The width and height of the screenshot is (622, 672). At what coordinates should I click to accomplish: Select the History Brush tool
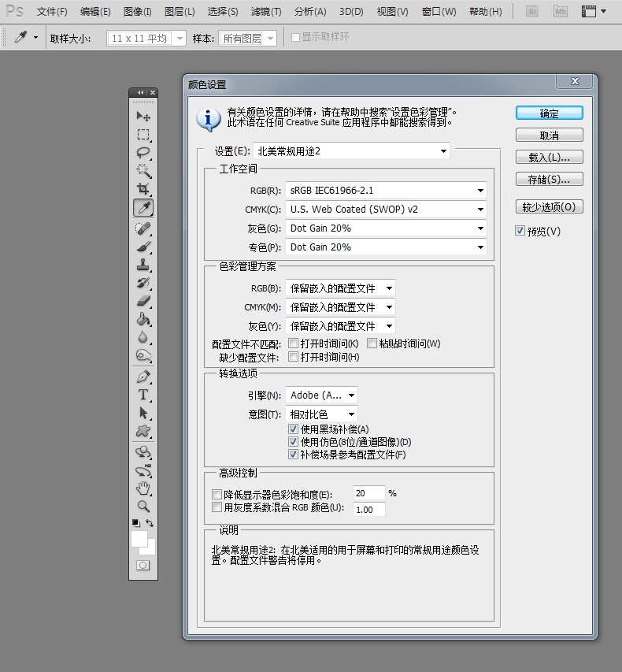143,283
